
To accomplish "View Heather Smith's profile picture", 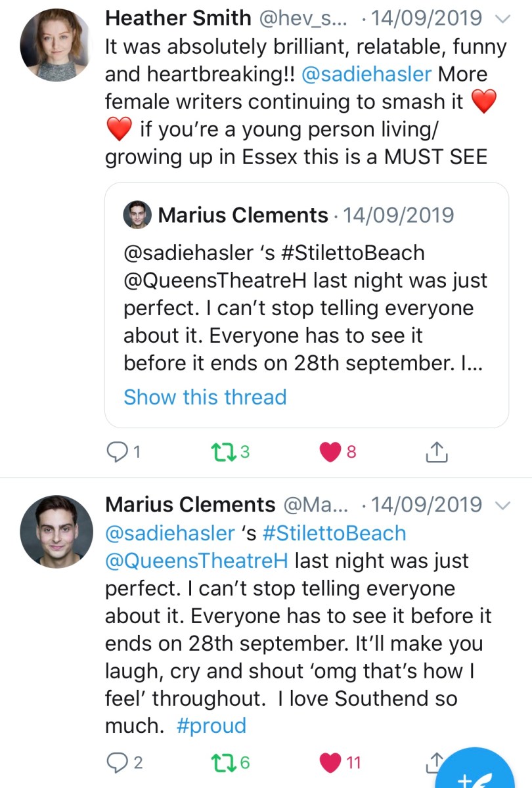I will click(x=56, y=46).
